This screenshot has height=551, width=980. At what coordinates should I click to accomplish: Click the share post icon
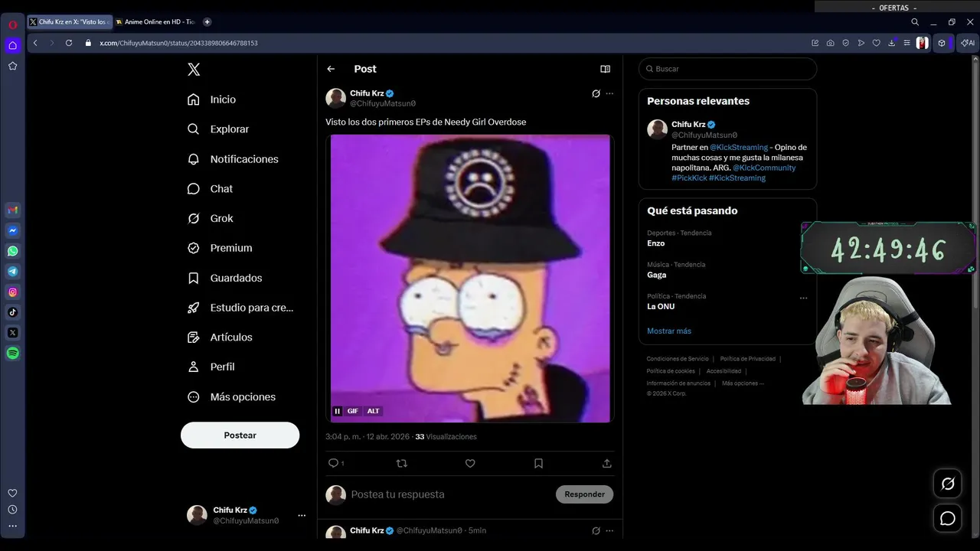[x=607, y=463]
